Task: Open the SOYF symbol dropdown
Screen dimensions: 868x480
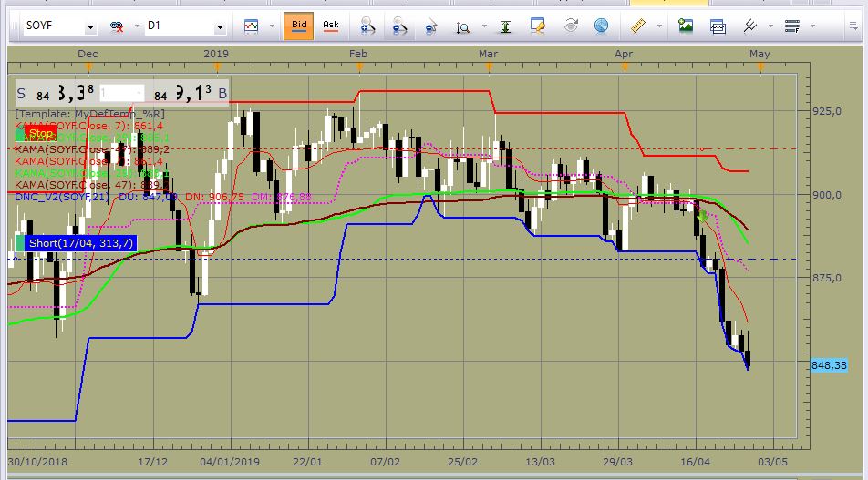Action: (90, 26)
